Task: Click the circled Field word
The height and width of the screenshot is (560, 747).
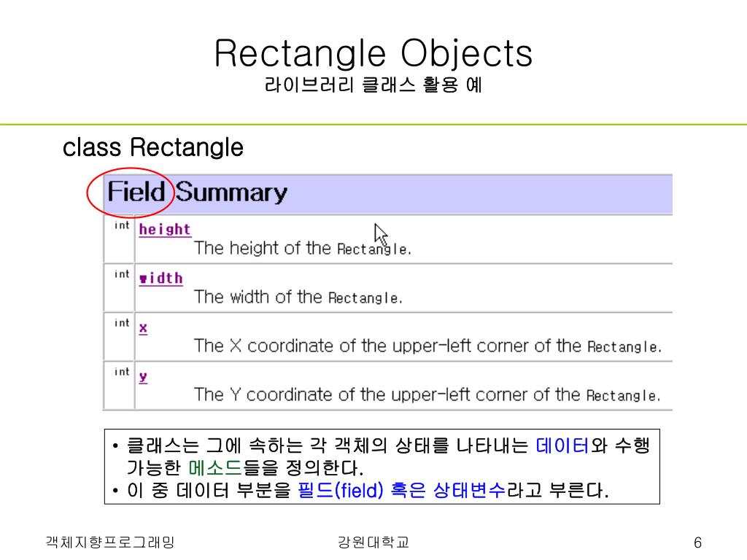Action: pos(136,192)
